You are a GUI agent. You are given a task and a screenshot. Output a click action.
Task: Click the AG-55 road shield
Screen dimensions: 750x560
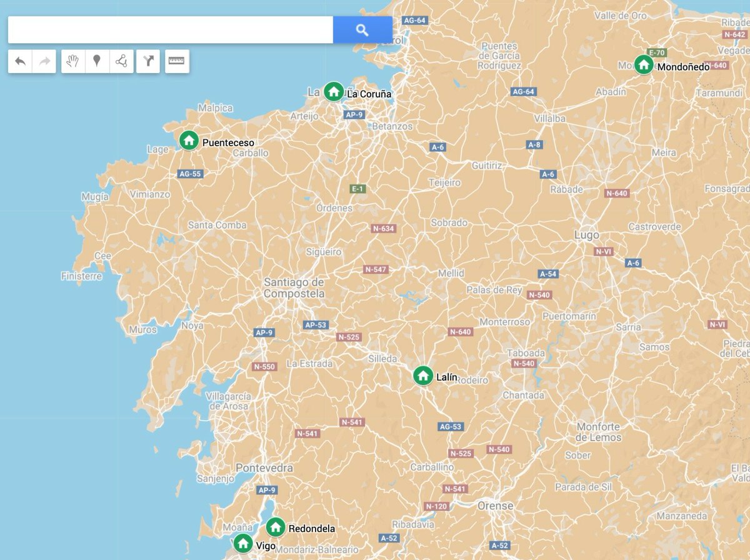189,174
